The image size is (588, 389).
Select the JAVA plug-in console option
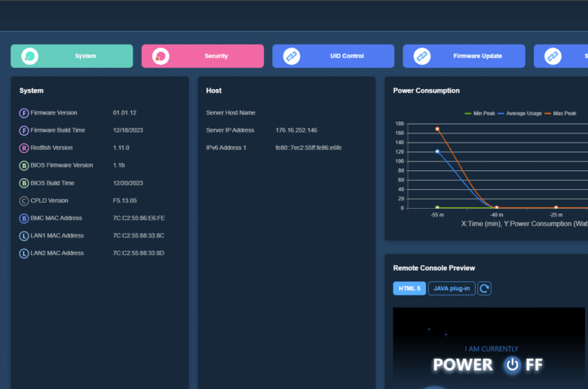pos(452,289)
